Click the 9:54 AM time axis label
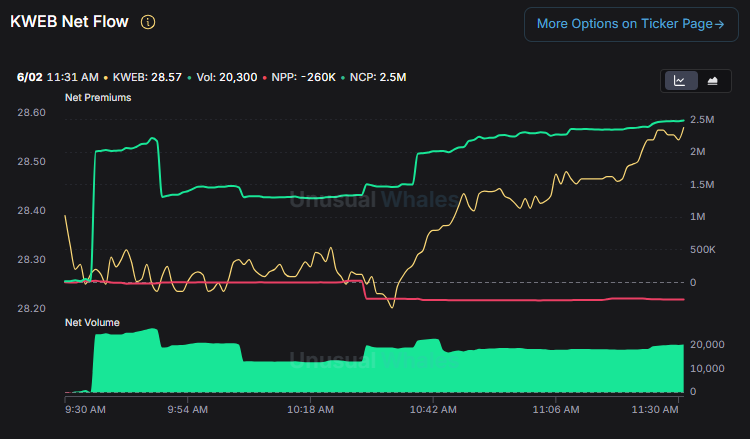 (188, 410)
